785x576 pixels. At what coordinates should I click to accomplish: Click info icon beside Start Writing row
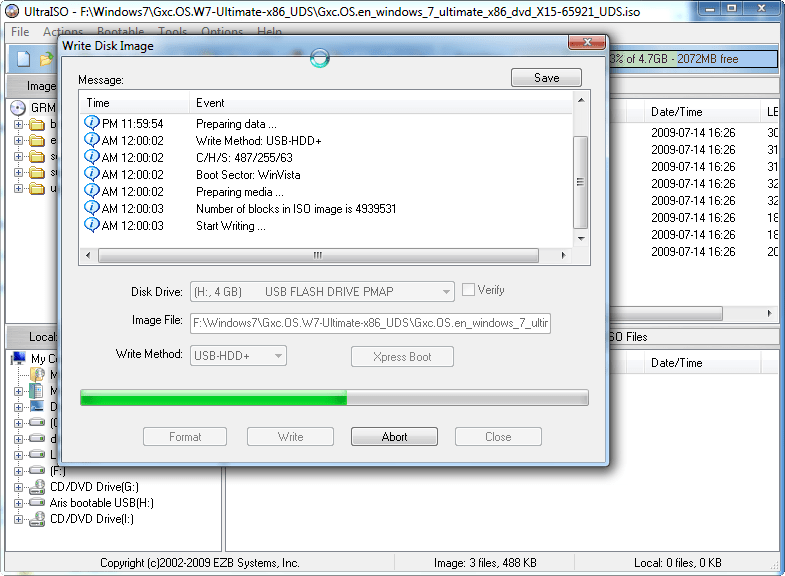(x=92, y=225)
